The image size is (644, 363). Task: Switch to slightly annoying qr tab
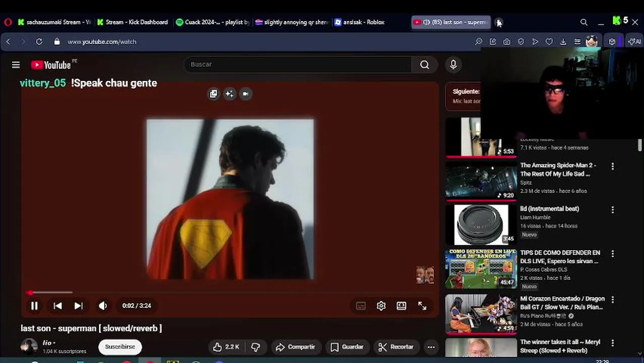click(292, 22)
